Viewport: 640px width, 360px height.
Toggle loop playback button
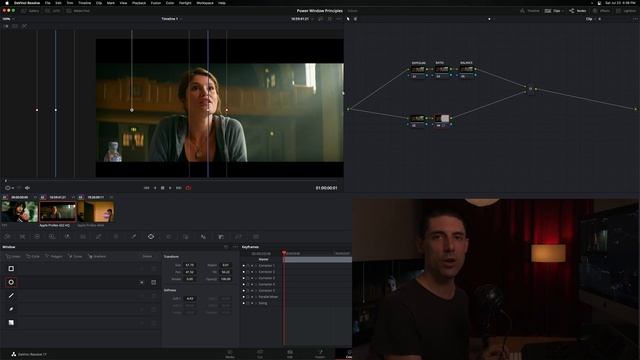(188, 188)
